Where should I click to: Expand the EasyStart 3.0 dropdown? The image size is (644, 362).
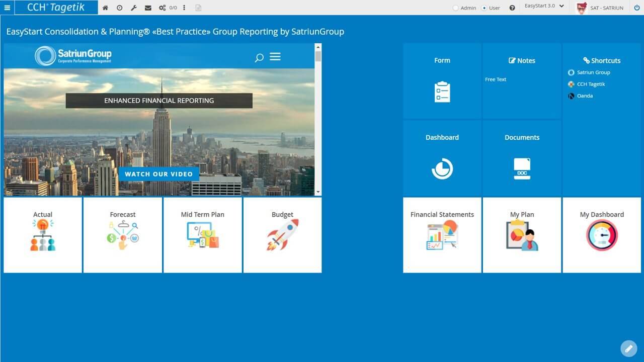pos(544,6)
